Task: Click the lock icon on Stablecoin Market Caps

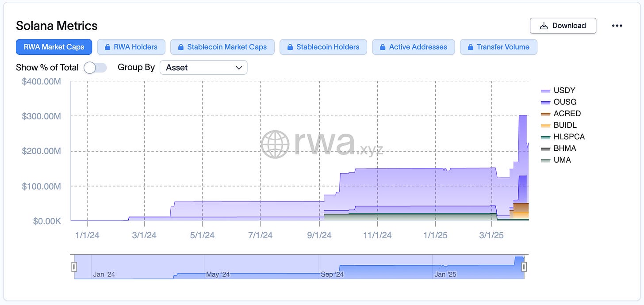Action: click(x=180, y=47)
